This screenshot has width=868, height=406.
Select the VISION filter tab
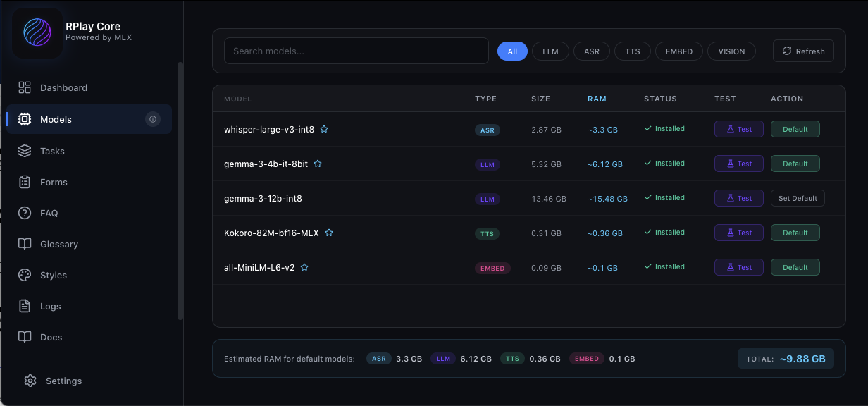click(x=731, y=51)
